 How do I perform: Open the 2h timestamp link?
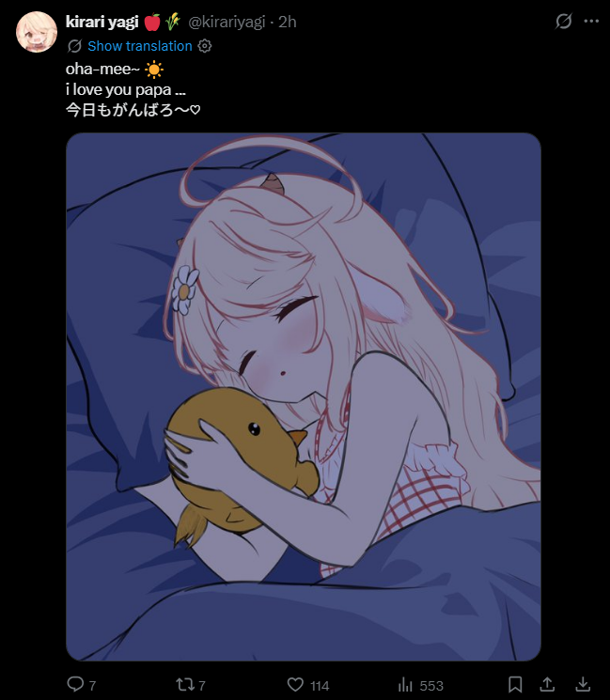[288, 22]
